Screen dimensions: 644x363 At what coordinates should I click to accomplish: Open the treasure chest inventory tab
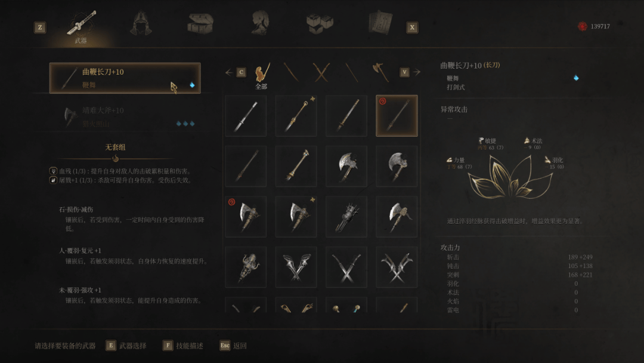[x=200, y=23]
